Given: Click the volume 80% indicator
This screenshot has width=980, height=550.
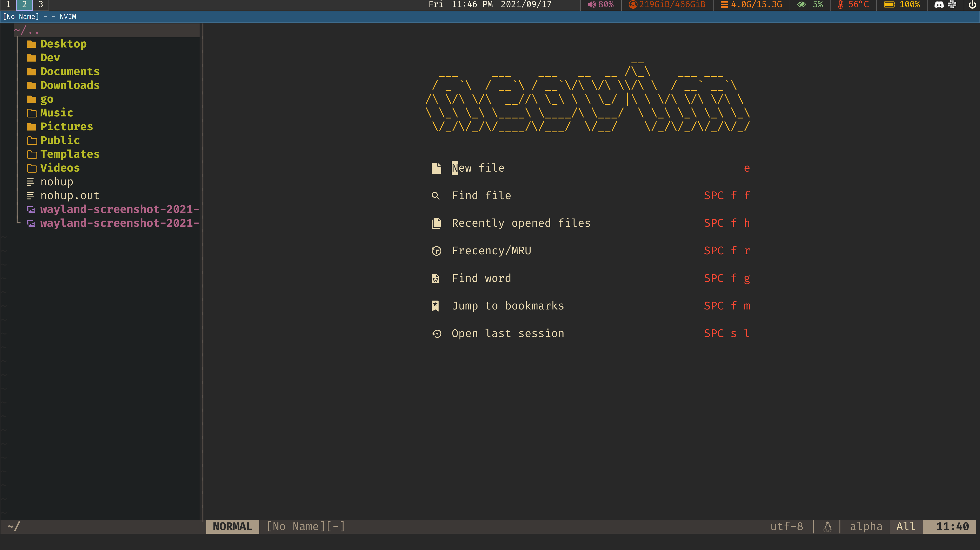Looking at the screenshot, I should point(601,5).
